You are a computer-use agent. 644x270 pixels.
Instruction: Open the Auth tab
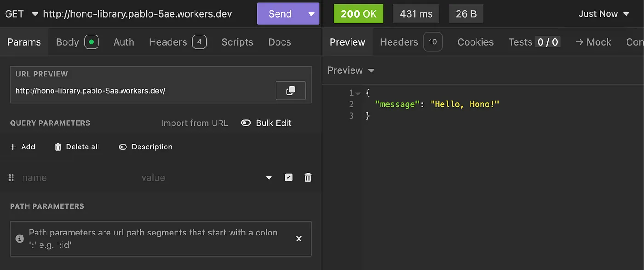tap(124, 42)
